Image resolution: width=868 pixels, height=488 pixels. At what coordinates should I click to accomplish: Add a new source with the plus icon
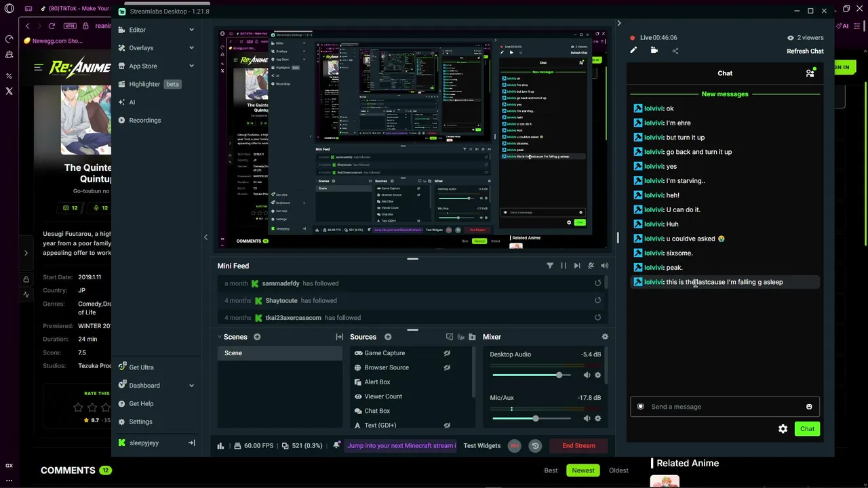click(x=388, y=337)
